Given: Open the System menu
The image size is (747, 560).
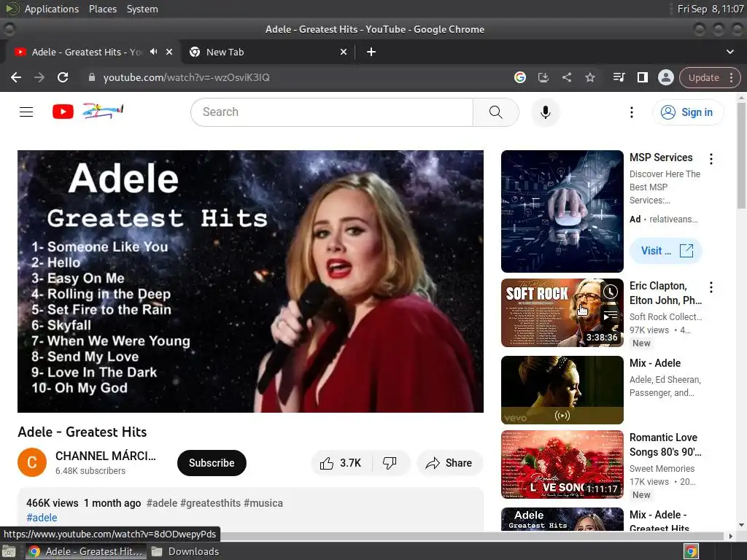Looking at the screenshot, I should coord(142,9).
